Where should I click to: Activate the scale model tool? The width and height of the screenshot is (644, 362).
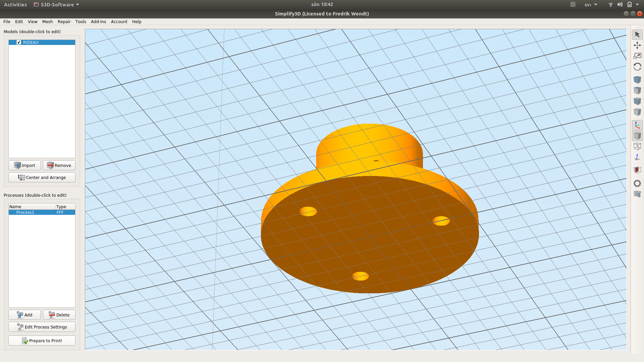(637, 56)
